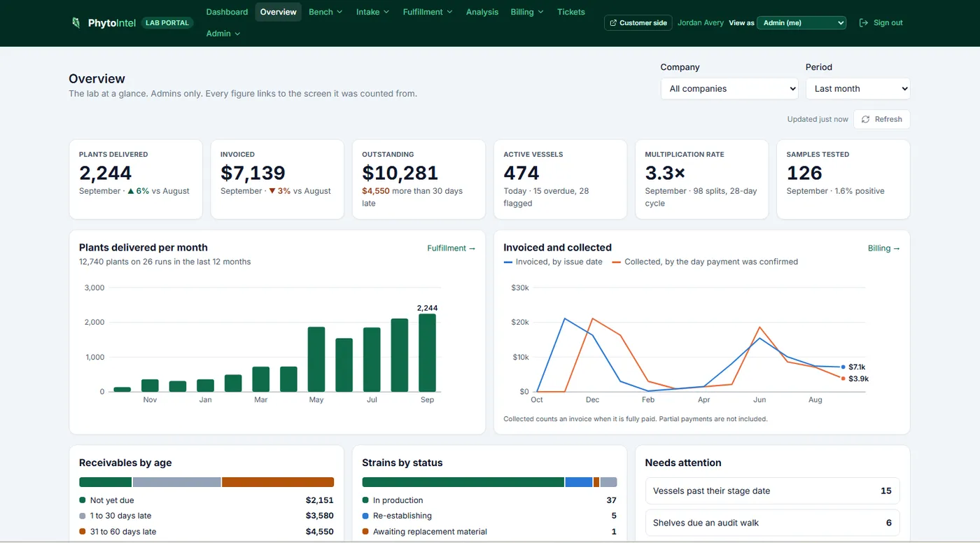Click the green Not yet due bar segment

(x=105, y=482)
